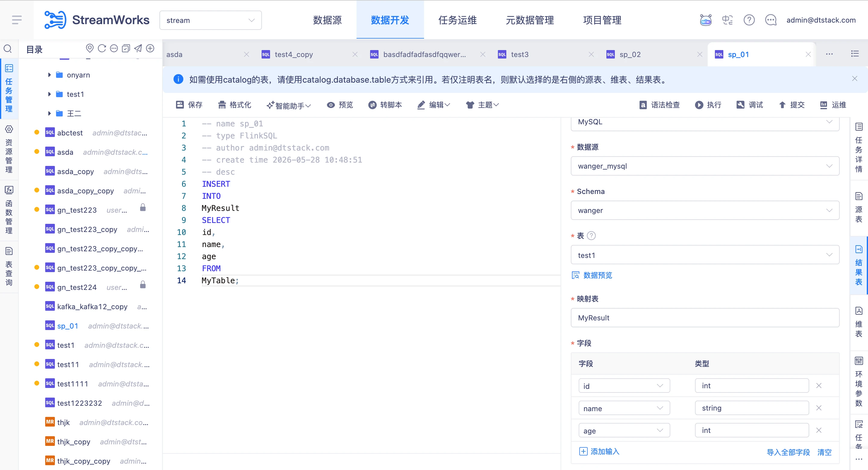868x470 pixels.
Task: Expand the 王二 folder
Action: 49,113
